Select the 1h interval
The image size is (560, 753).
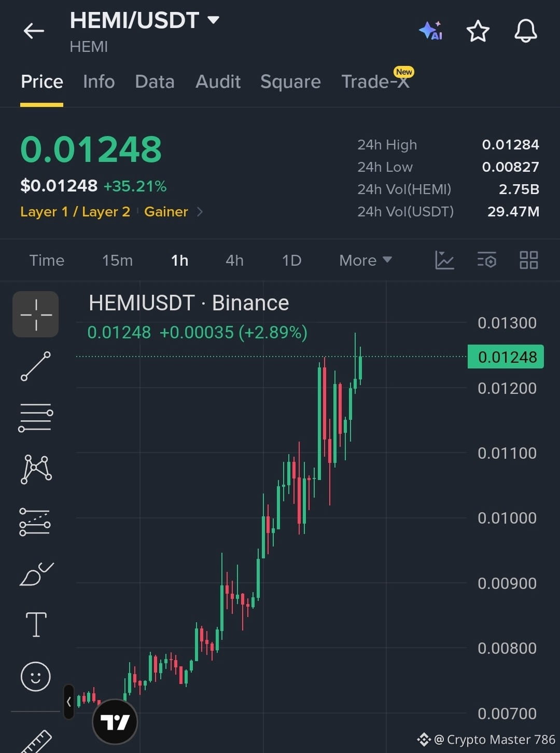tap(179, 260)
